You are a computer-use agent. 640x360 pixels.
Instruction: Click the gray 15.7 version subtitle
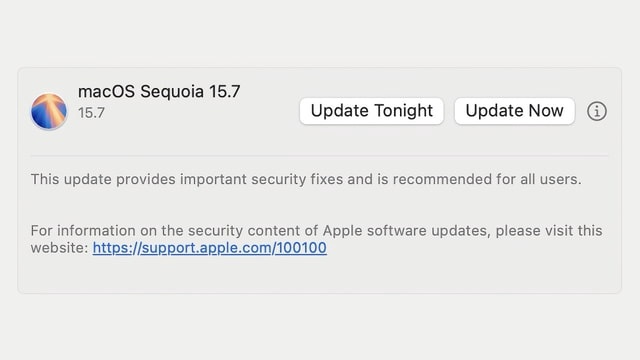point(91,113)
